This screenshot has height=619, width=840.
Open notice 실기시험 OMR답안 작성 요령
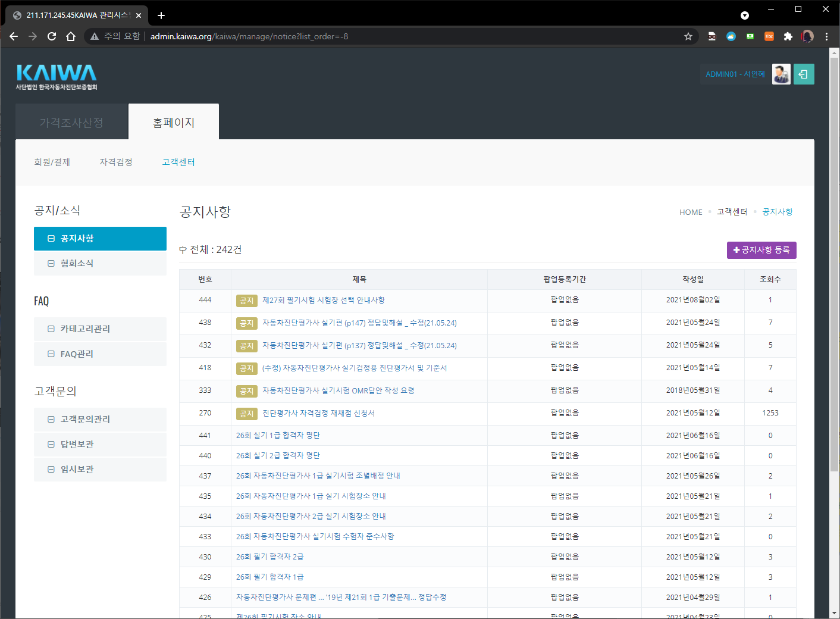[x=338, y=391]
